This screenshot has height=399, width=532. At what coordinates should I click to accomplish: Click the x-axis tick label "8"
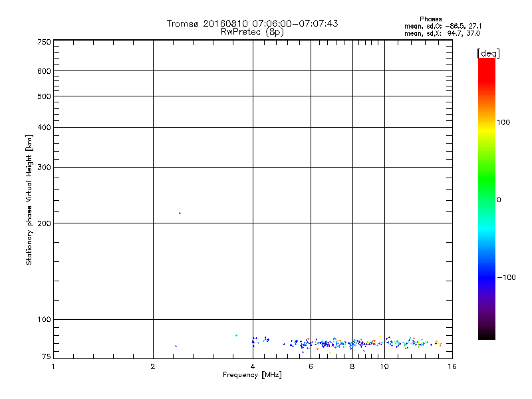[352, 366]
